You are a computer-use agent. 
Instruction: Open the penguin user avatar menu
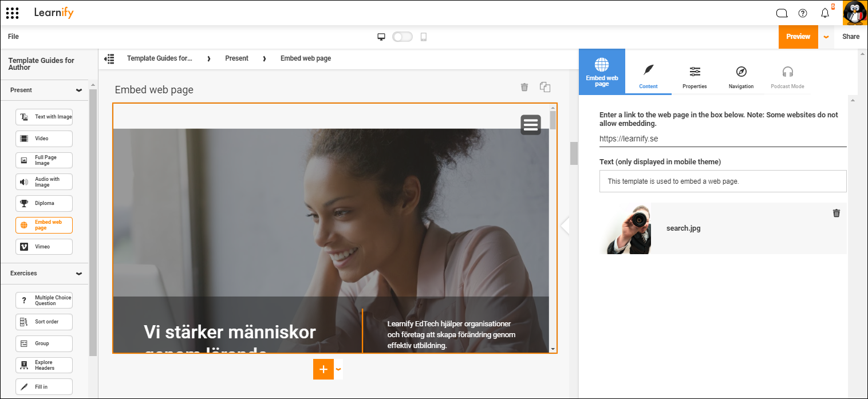(855, 13)
